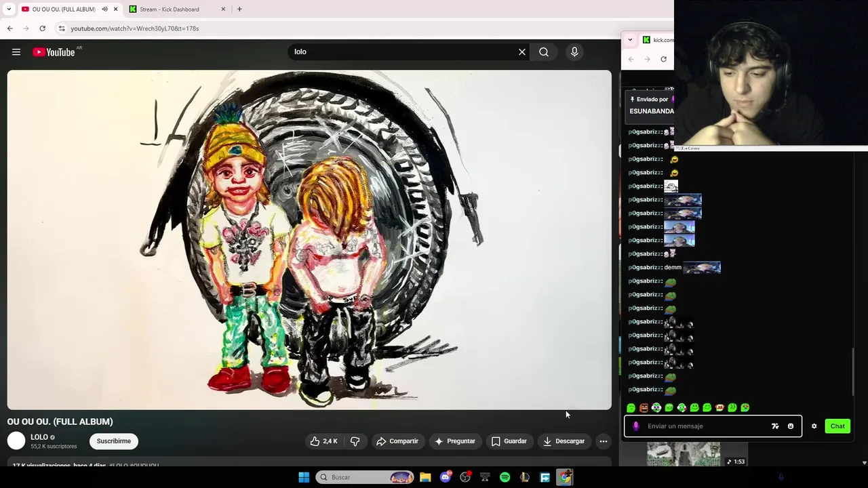Open the LOLO channel name link
The image size is (868, 488).
(x=39, y=437)
